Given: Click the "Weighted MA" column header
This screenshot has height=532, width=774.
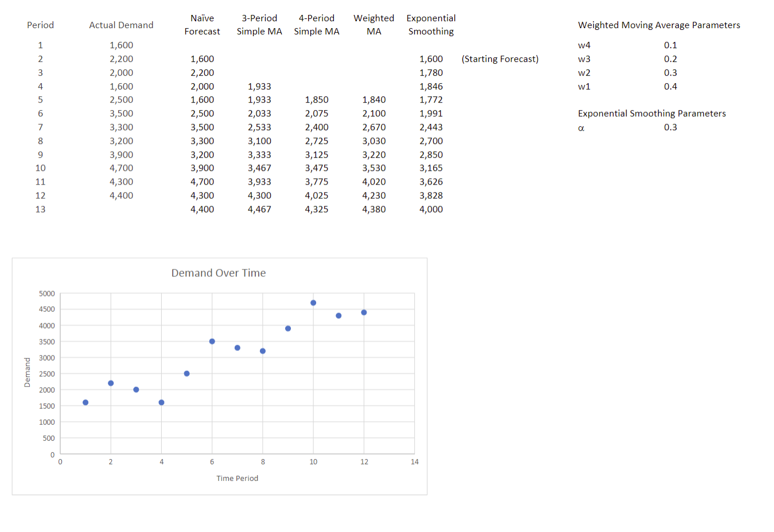Looking at the screenshot, I should pos(374,25).
